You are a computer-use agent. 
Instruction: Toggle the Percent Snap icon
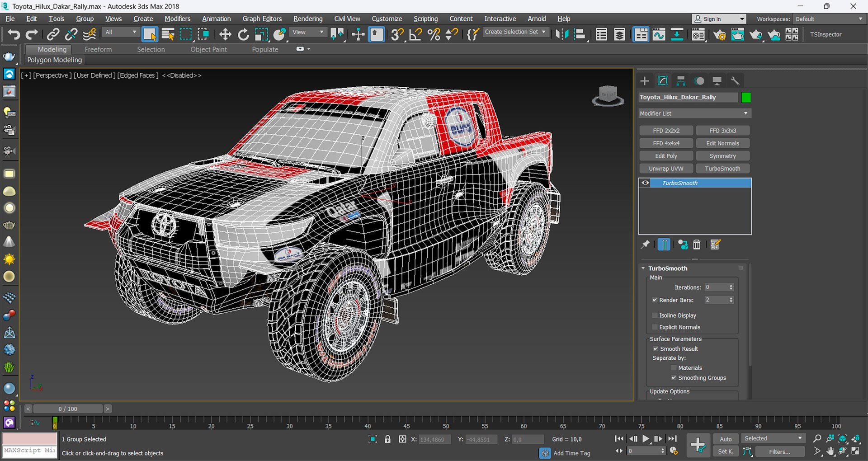coord(434,34)
